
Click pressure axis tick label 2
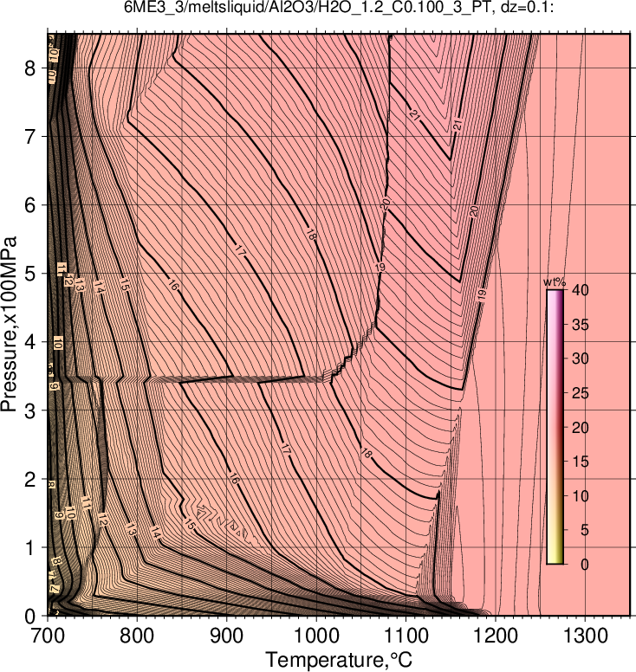coord(30,479)
